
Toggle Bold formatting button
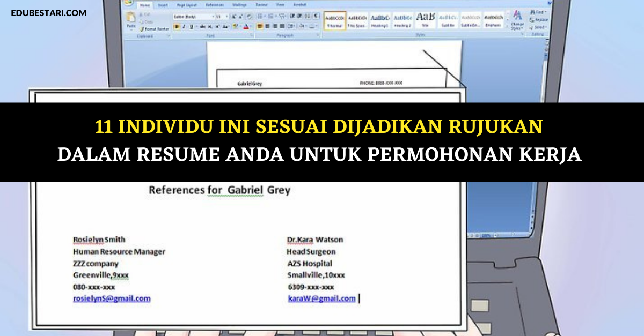coord(177,26)
